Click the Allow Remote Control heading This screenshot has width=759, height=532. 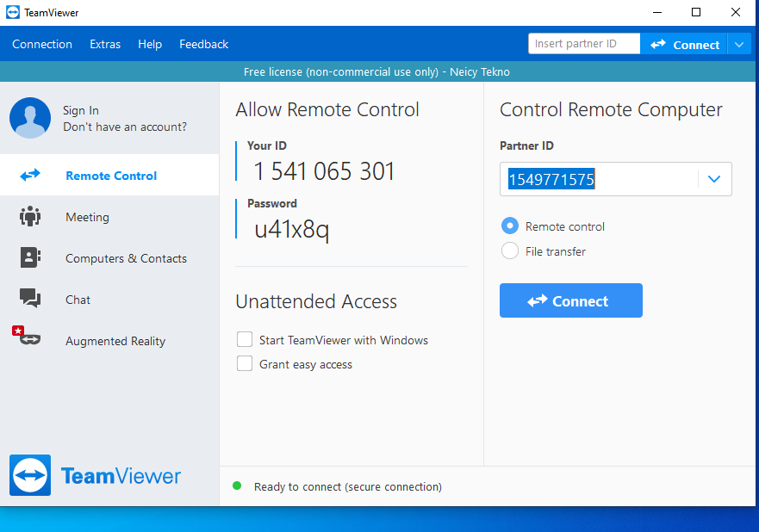tap(327, 109)
